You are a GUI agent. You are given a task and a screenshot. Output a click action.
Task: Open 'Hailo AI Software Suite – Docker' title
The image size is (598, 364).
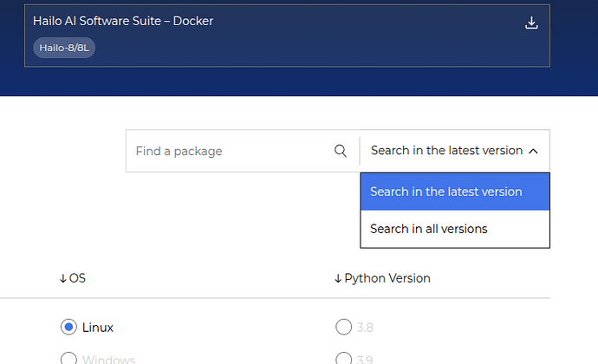click(x=123, y=21)
